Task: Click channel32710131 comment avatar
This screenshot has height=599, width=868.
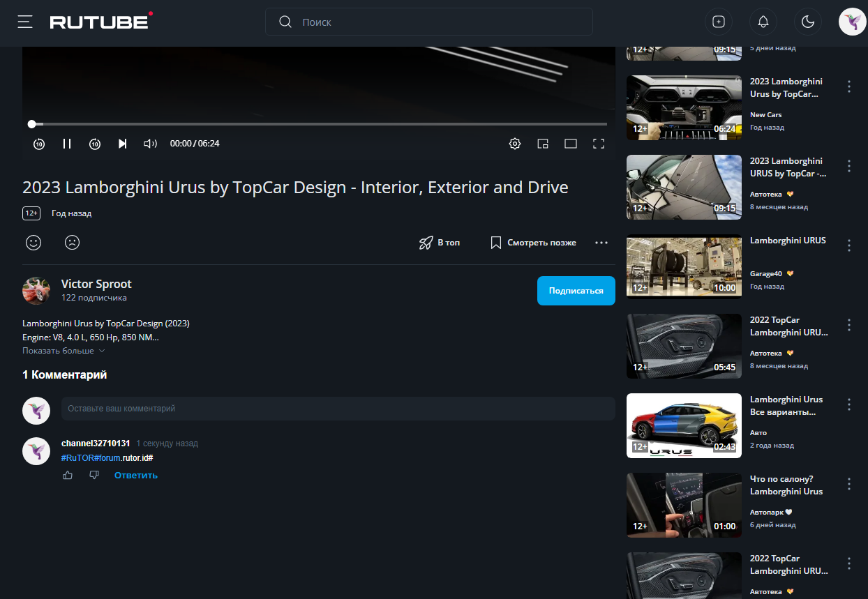Action: point(36,451)
